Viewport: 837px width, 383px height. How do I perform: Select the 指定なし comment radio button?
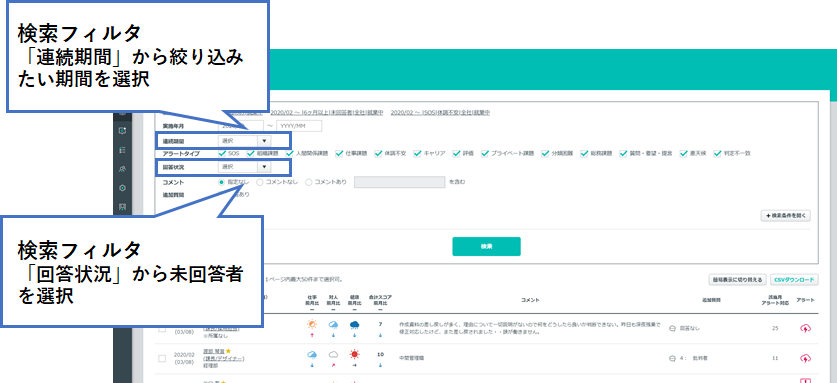[x=222, y=182]
